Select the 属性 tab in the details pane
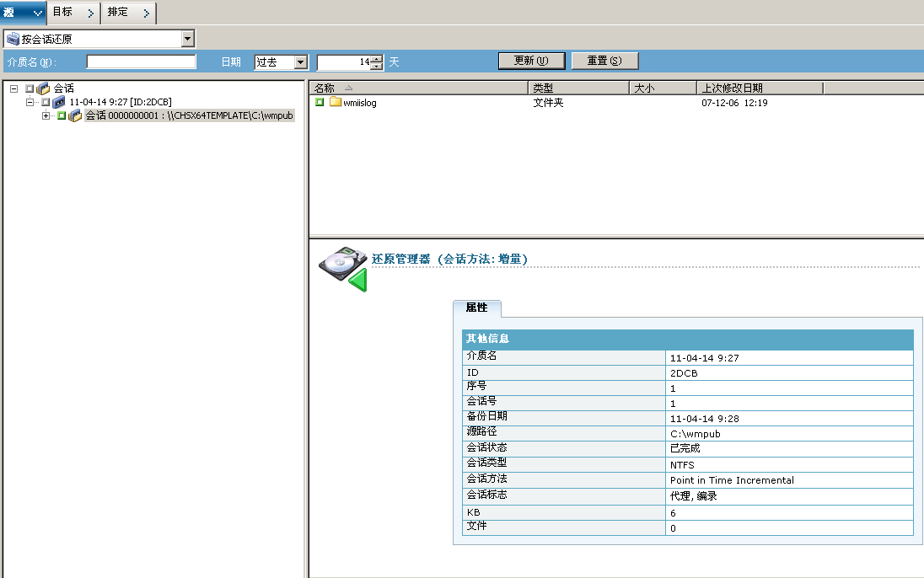This screenshot has width=924, height=578. pos(477,308)
